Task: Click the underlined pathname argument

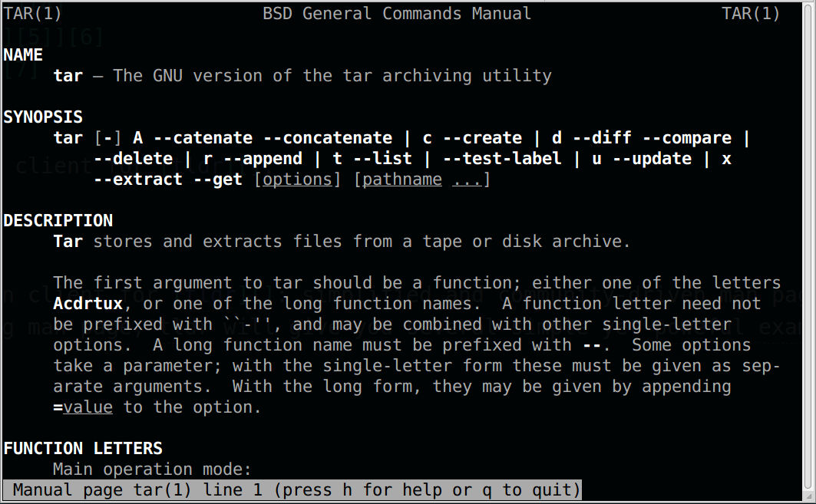Action: pyautogui.click(x=401, y=180)
